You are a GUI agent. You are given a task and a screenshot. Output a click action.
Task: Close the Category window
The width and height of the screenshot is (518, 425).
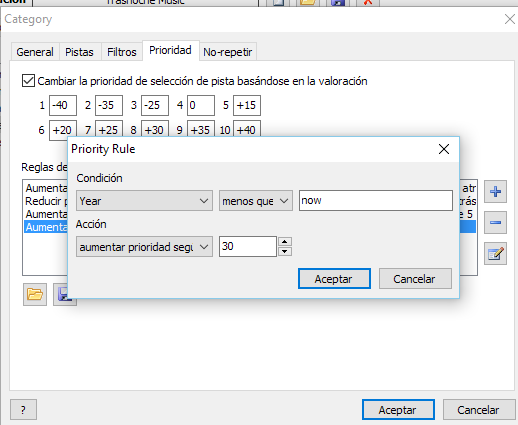510,19
